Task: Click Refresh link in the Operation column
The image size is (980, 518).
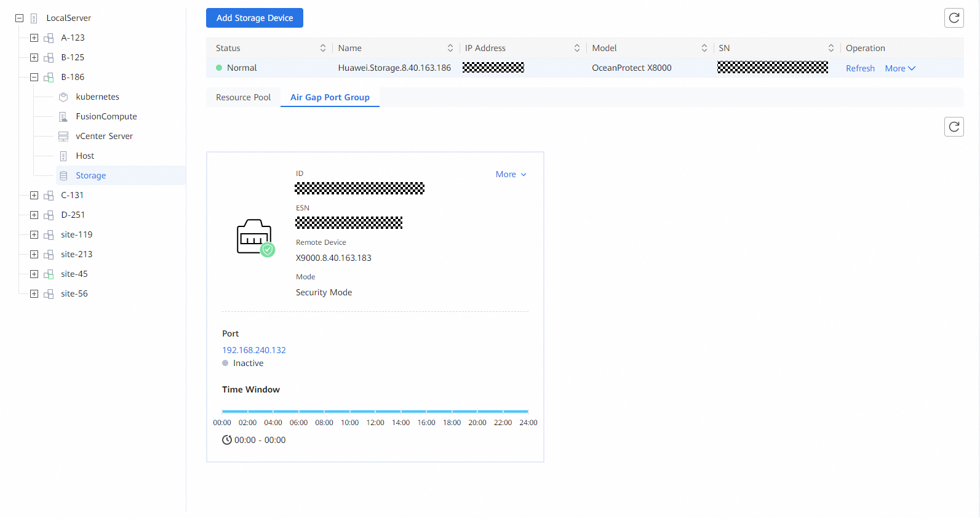Action: [x=860, y=68]
